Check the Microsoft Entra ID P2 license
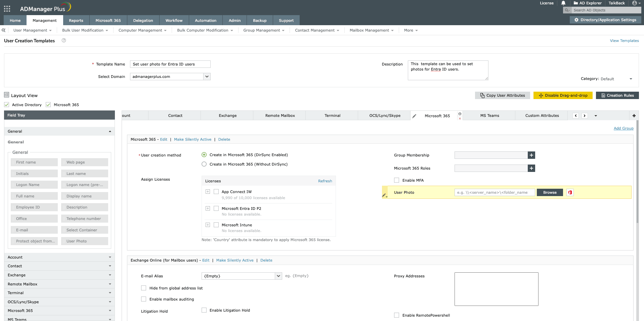The width and height of the screenshot is (644, 321). [x=216, y=209]
